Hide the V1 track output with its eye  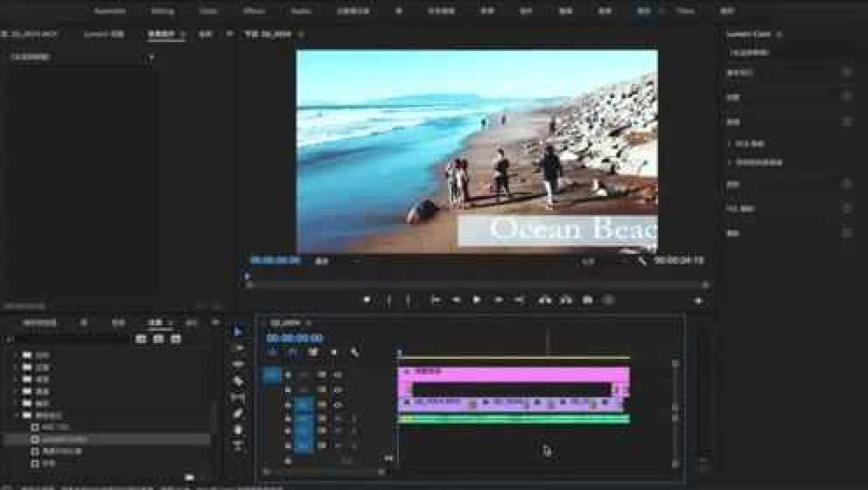(x=338, y=404)
